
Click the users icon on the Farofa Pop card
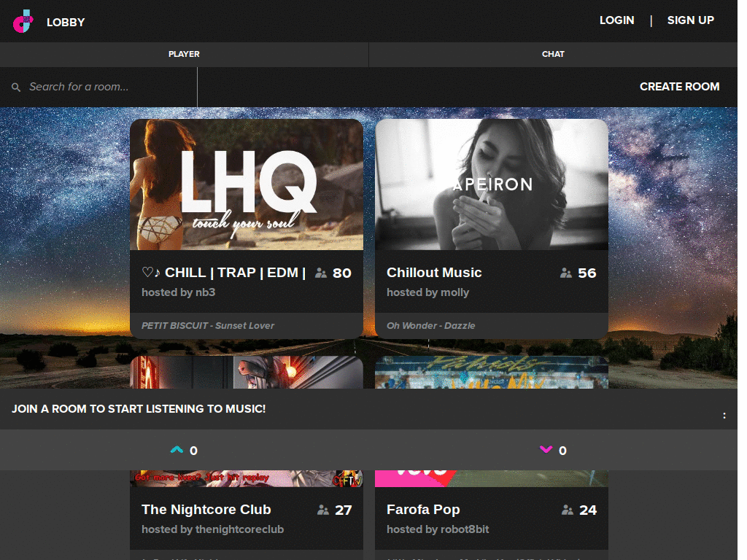click(x=567, y=510)
